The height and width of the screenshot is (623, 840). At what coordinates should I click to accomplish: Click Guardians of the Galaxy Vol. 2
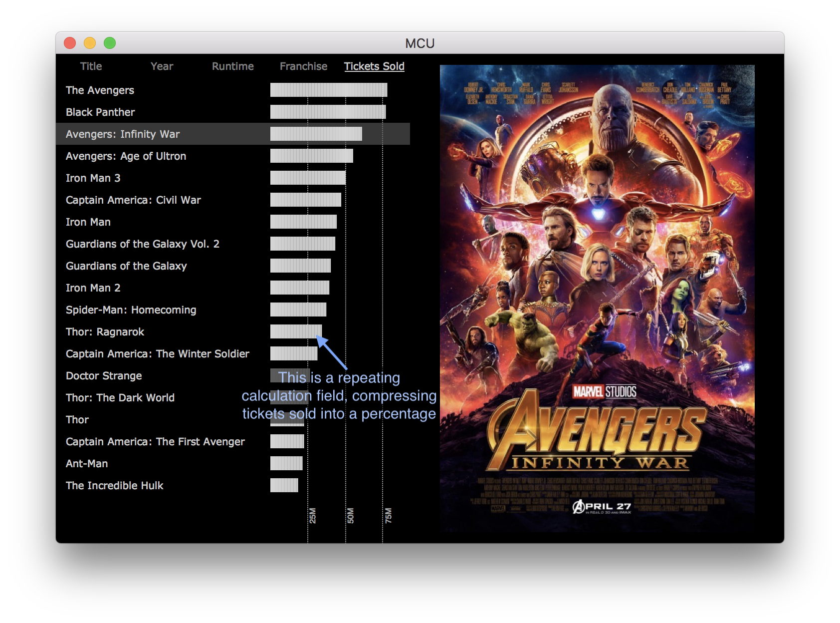click(142, 244)
